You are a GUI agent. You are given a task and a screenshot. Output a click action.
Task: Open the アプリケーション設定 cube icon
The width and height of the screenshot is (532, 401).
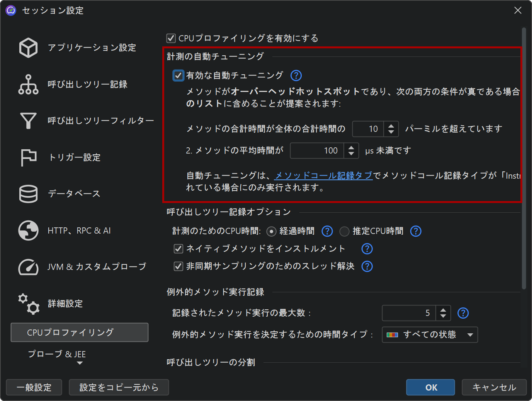pyautogui.click(x=28, y=48)
